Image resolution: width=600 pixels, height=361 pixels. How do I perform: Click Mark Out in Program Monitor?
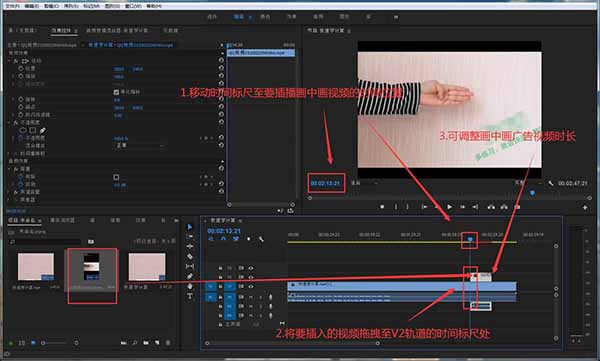[408, 207]
